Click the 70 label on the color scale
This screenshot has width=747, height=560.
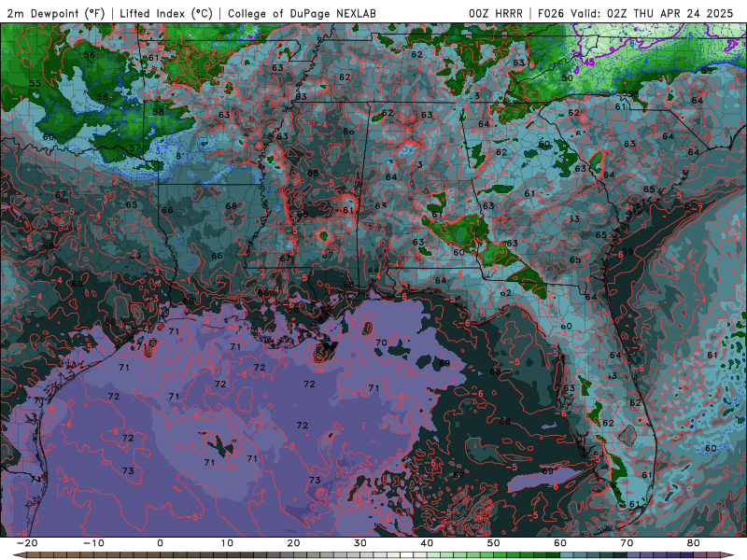(x=627, y=543)
